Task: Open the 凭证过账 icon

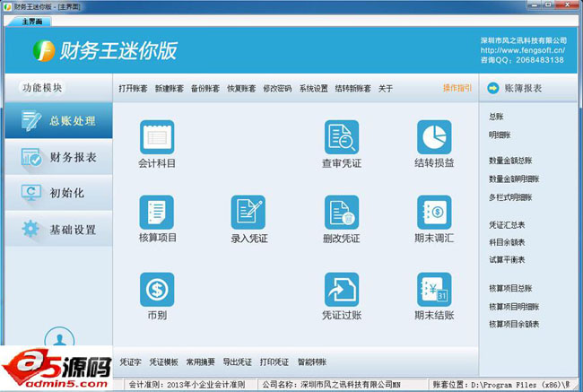Action: click(x=342, y=290)
